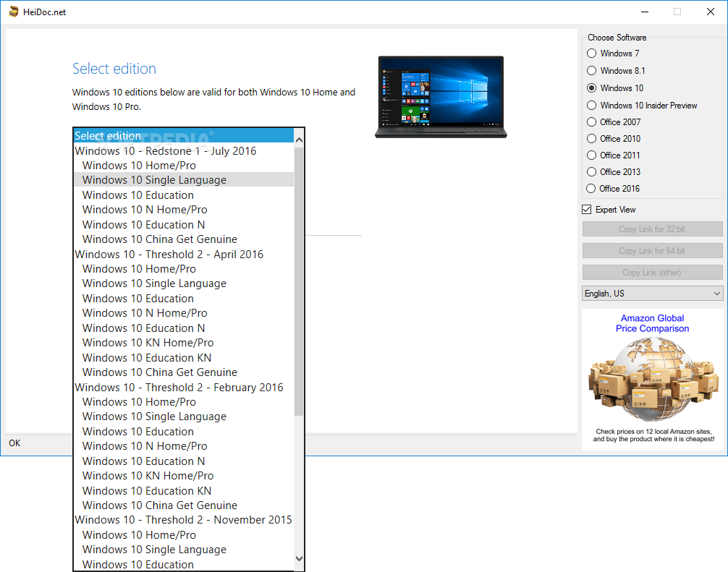The image size is (728, 572).
Task: Choose KN Home/Pro under Threshold 2 April 2016
Action: [184, 342]
